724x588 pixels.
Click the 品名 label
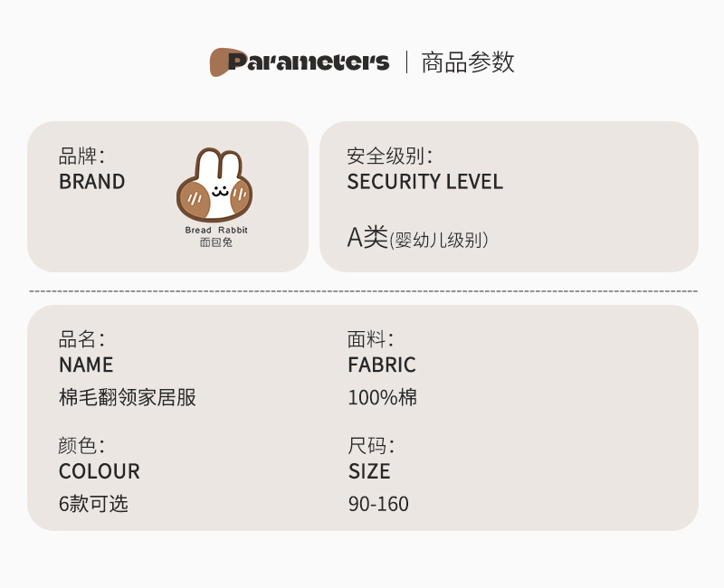pyautogui.click(x=81, y=339)
